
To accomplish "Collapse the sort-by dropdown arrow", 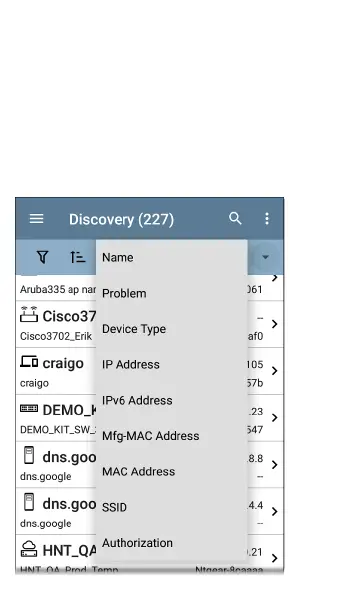I will click(x=266, y=257).
